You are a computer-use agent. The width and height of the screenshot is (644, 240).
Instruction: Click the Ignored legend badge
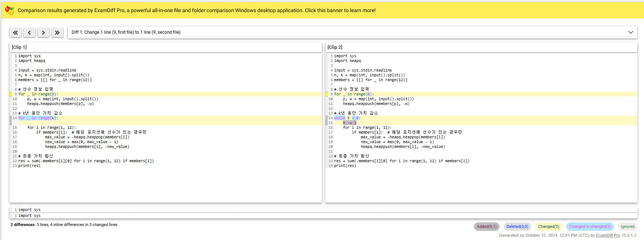[x=627, y=227]
